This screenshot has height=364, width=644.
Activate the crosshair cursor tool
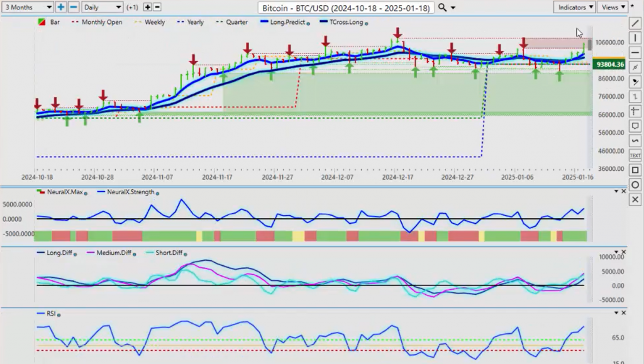[x=635, y=111]
